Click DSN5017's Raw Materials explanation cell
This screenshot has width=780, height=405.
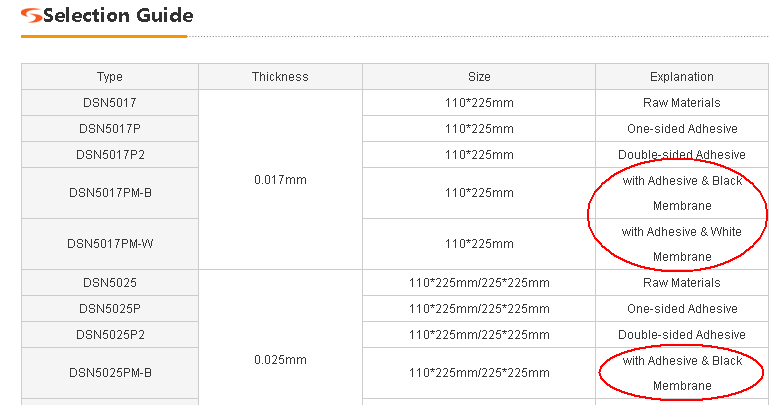(682, 103)
